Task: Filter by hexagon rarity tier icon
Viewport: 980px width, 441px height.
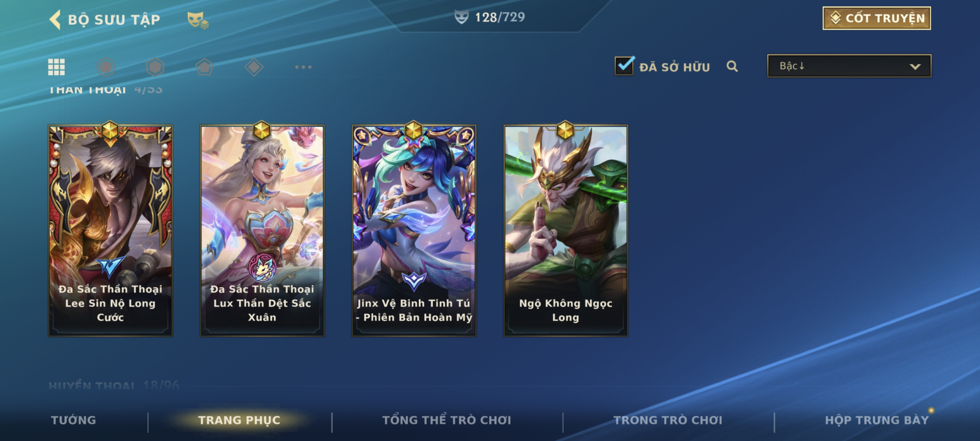Action: coord(155,67)
